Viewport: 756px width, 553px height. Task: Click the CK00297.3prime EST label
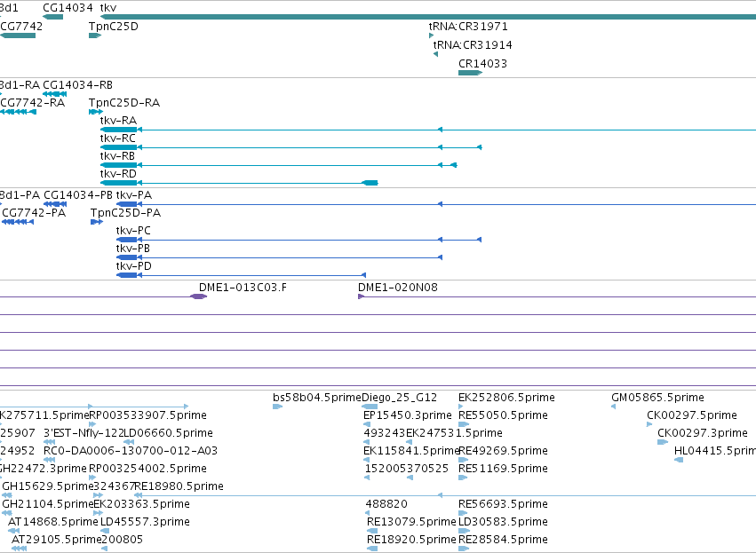[703, 433]
